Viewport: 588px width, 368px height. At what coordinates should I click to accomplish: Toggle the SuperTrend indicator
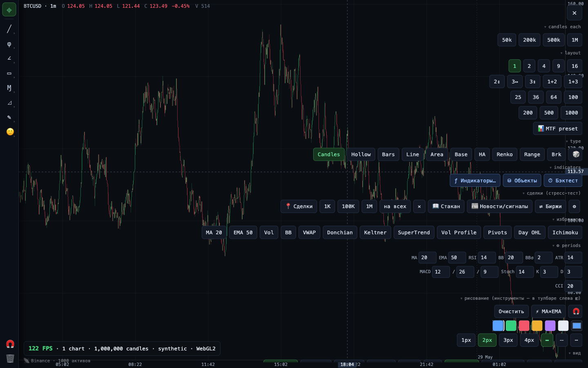[x=414, y=232]
